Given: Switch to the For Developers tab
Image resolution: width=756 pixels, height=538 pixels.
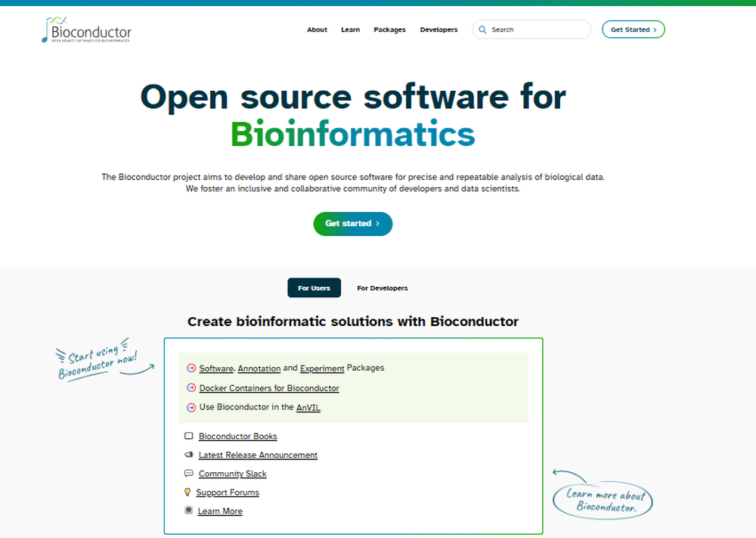Looking at the screenshot, I should click(x=383, y=288).
